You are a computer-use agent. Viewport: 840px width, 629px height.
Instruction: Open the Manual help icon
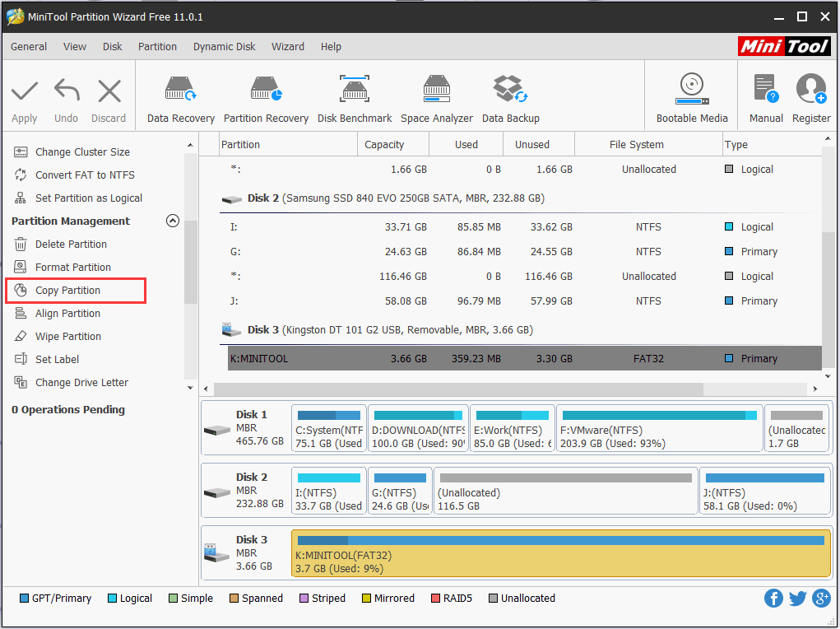(x=766, y=88)
